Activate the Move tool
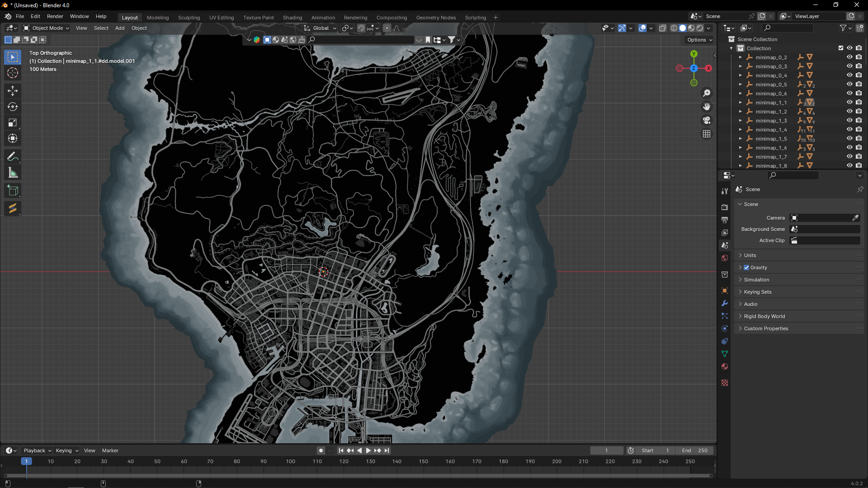This screenshot has height=488, width=868. click(x=13, y=91)
